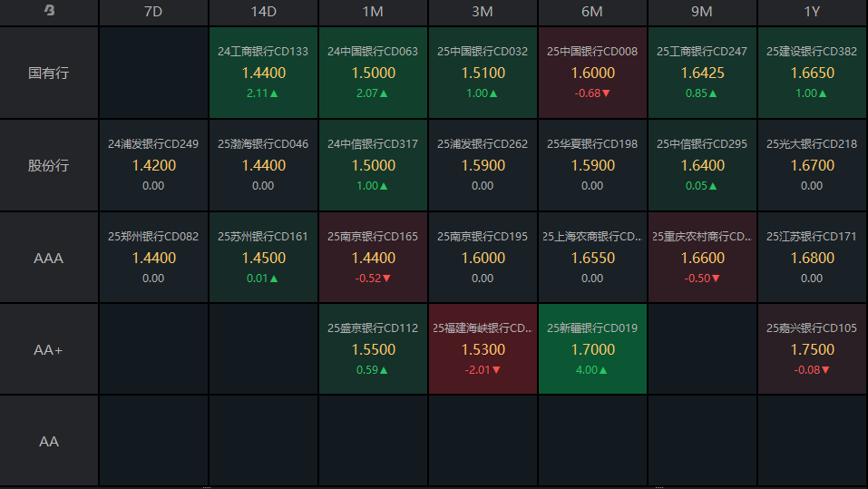This screenshot has height=489, width=868.
Task: Click the 1.6550 yield value
Action: click(592, 258)
